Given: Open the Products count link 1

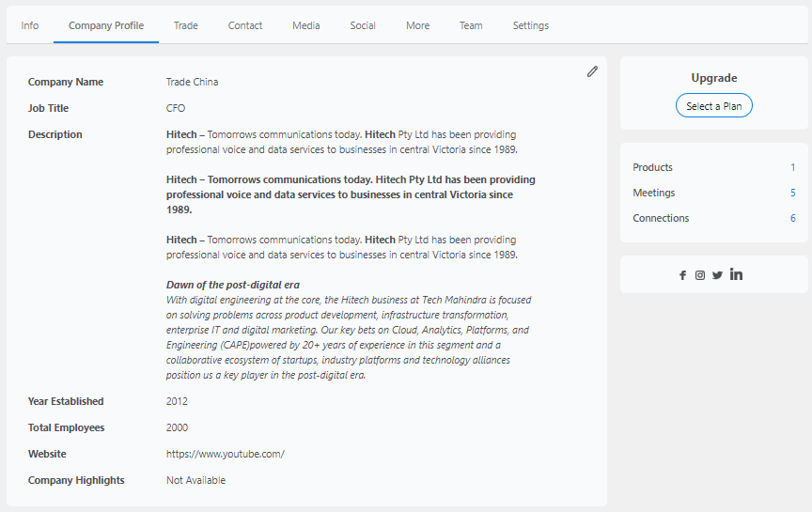Looking at the screenshot, I should tap(792, 167).
